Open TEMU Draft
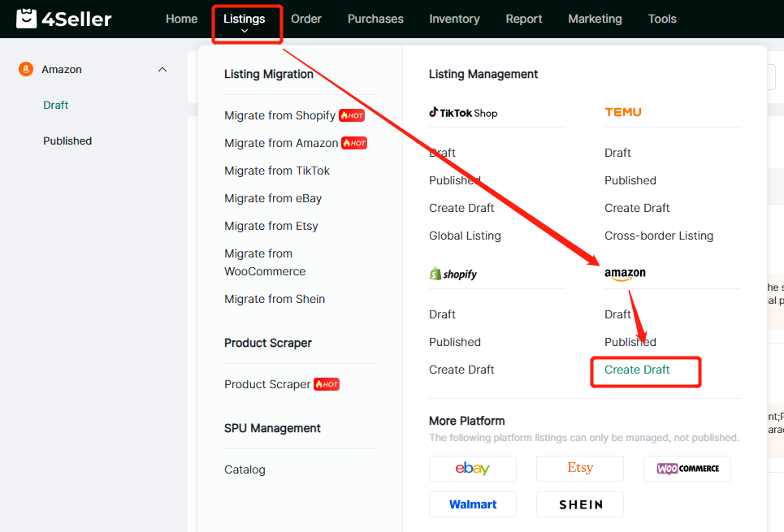This screenshot has width=784, height=532. (617, 153)
